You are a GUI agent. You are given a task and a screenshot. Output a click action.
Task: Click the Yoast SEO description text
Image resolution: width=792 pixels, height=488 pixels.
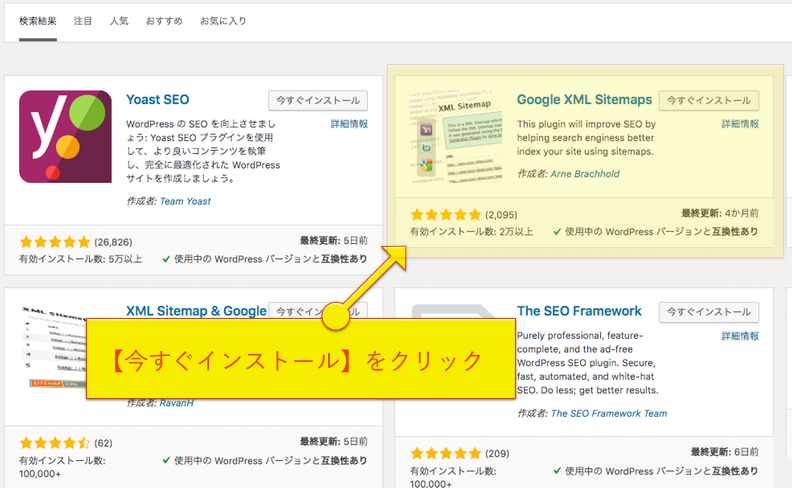(x=203, y=151)
